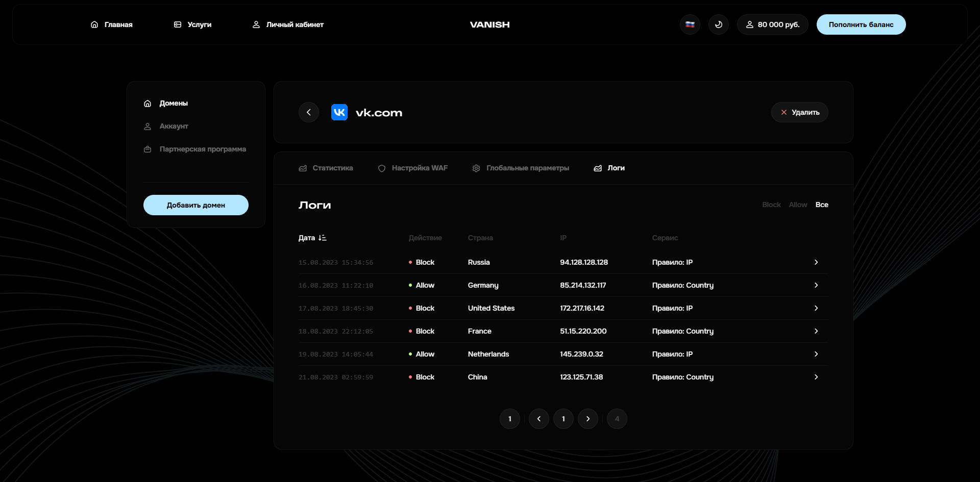Go to page 4 in log pagination
Screen dimensions: 980x482
[617, 418]
